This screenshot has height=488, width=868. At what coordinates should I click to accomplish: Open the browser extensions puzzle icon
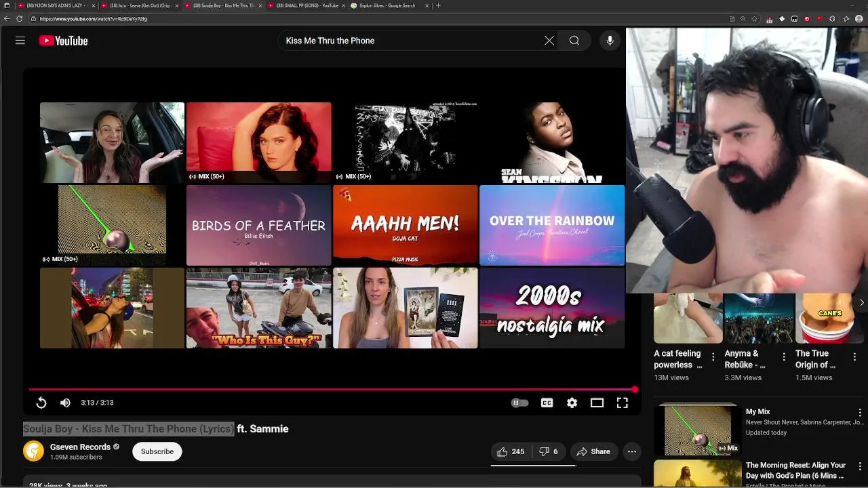(832, 19)
